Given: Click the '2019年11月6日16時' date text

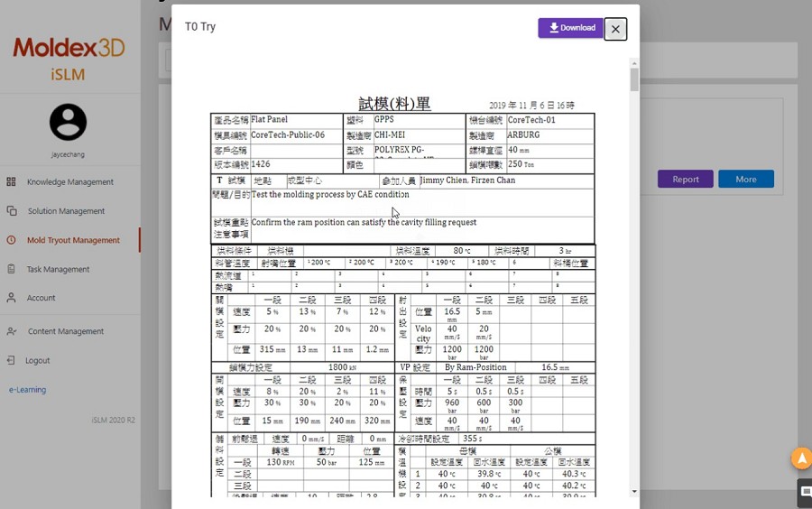Looking at the screenshot, I should coord(531,105).
